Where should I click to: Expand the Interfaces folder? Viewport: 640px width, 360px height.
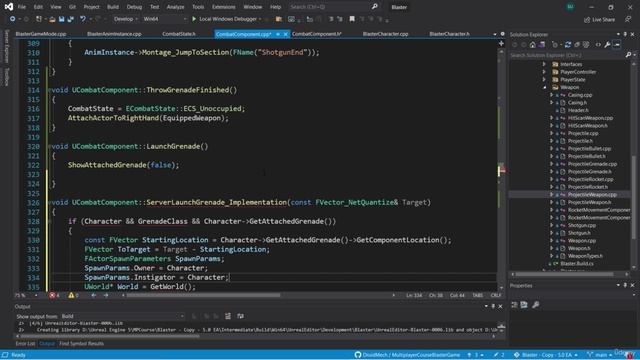tap(544, 64)
